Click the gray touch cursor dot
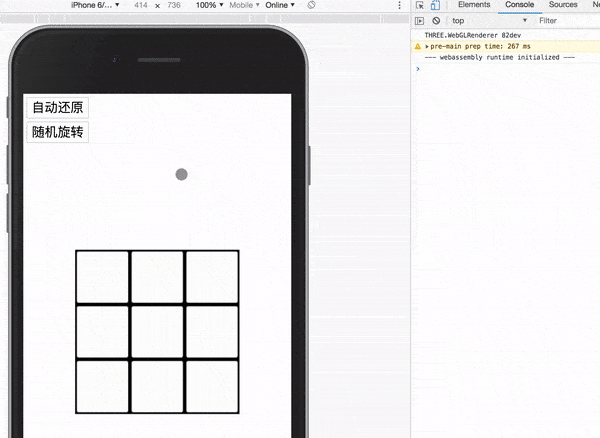This screenshot has height=438, width=600. pos(181,174)
